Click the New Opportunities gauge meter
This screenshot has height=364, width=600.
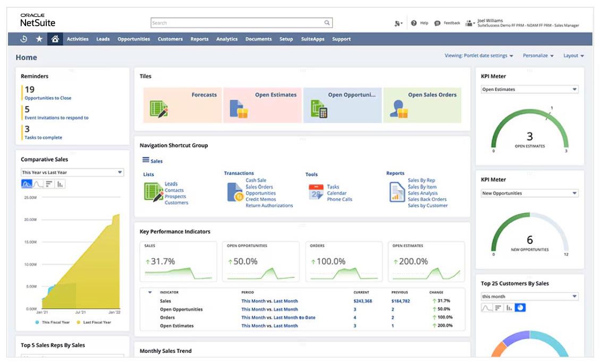point(530,233)
